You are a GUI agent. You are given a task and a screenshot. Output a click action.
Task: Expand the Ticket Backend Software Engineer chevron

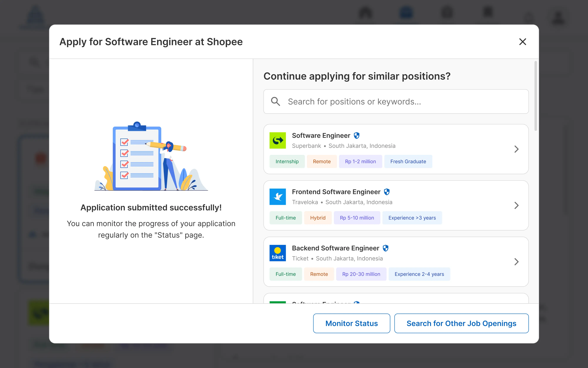click(x=516, y=262)
